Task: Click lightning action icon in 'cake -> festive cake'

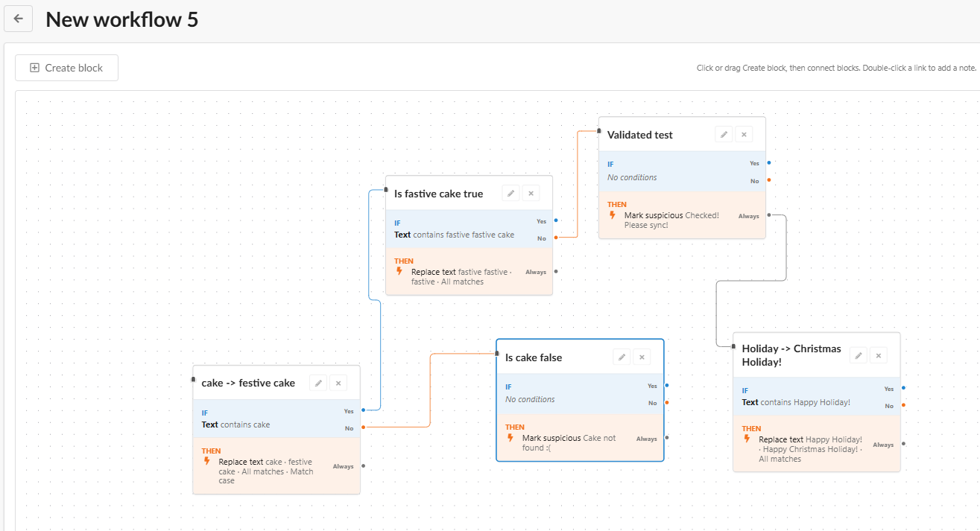Action: coord(207,462)
